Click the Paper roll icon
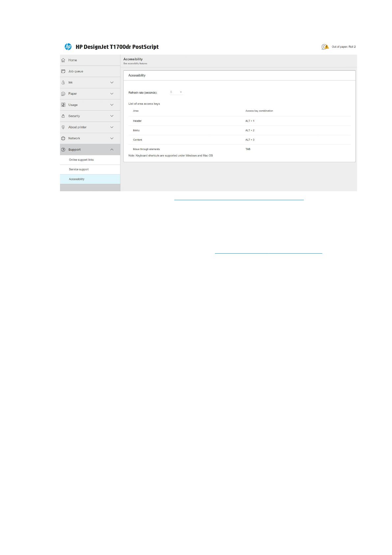This screenshot has width=392, height=555. [63, 94]
